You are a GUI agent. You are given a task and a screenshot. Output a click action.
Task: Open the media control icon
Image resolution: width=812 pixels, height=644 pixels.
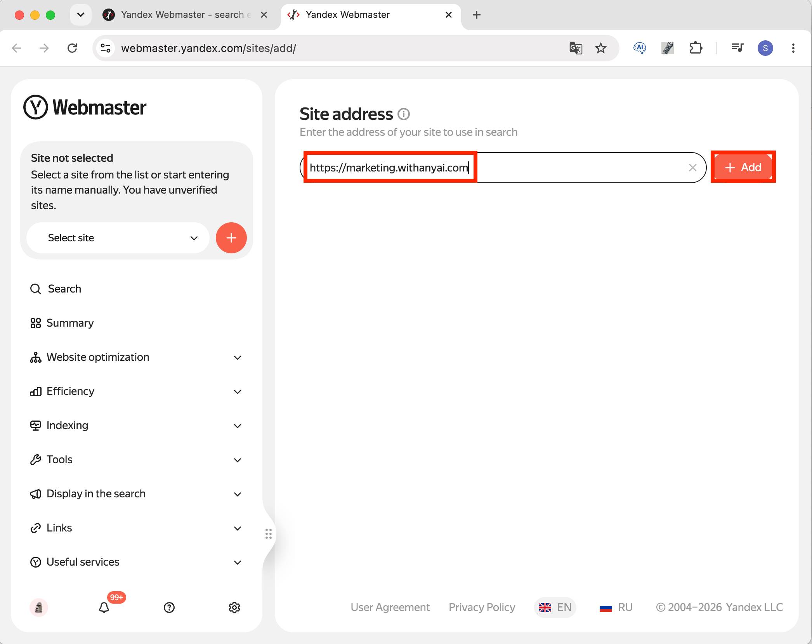[x=737, y=48]
